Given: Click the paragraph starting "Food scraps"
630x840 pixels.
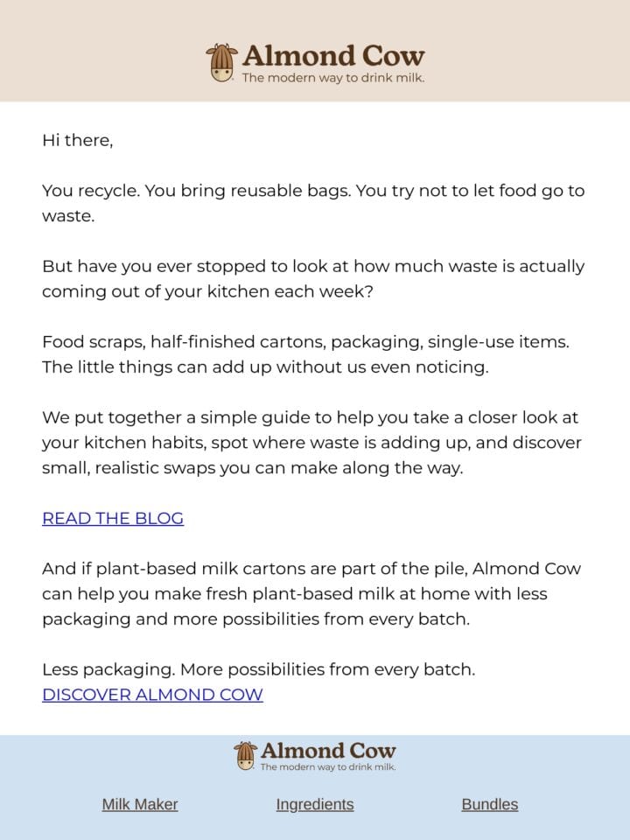Looking at the screenshot, I should [306, 354].
